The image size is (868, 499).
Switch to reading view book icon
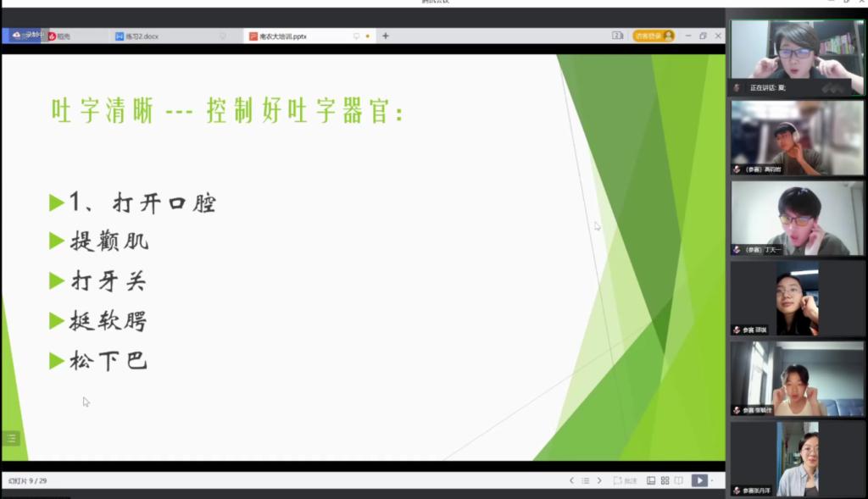[x=678, y=480]
